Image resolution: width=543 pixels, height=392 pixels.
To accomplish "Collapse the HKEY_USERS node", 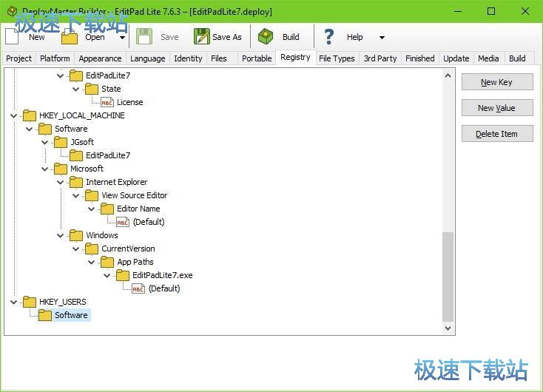I will click(13, 302).
